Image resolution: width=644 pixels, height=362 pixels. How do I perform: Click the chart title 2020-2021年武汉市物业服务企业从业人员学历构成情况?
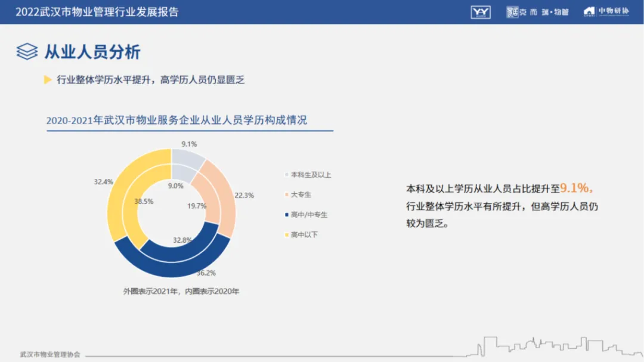(177, 120)
